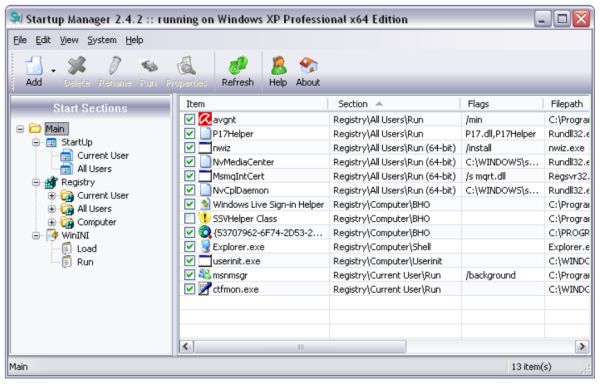This screenshot has height=384, width=600.
Task: Click the StartUp section icon
Action: 51,142
